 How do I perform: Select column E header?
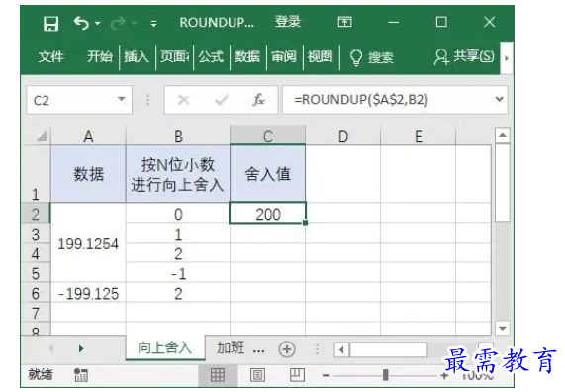[418, 136]
